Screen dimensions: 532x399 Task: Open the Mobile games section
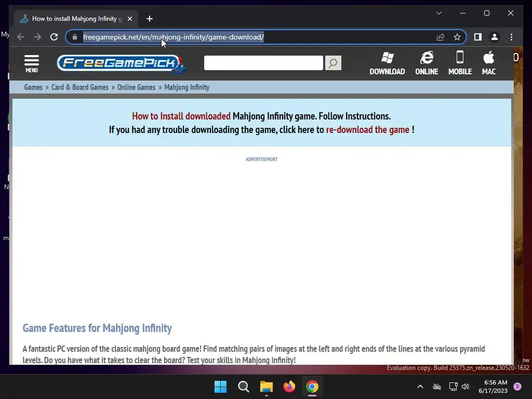point(460,63)
